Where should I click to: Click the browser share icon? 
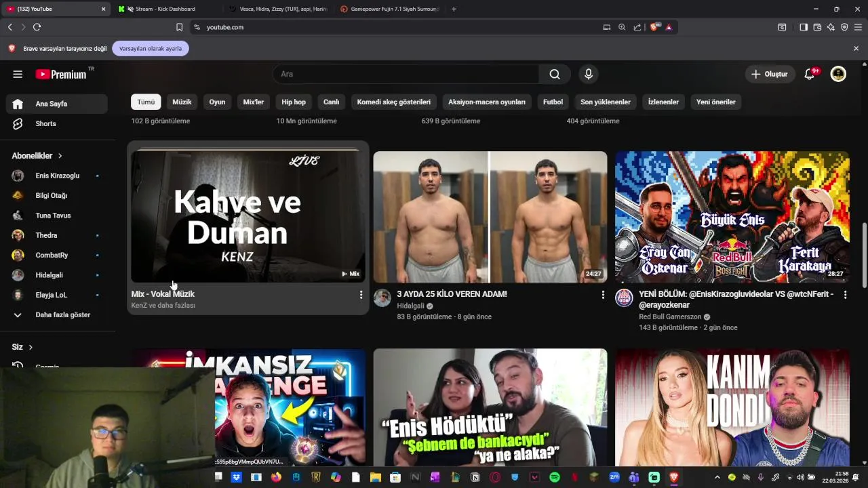pos(637,27)
